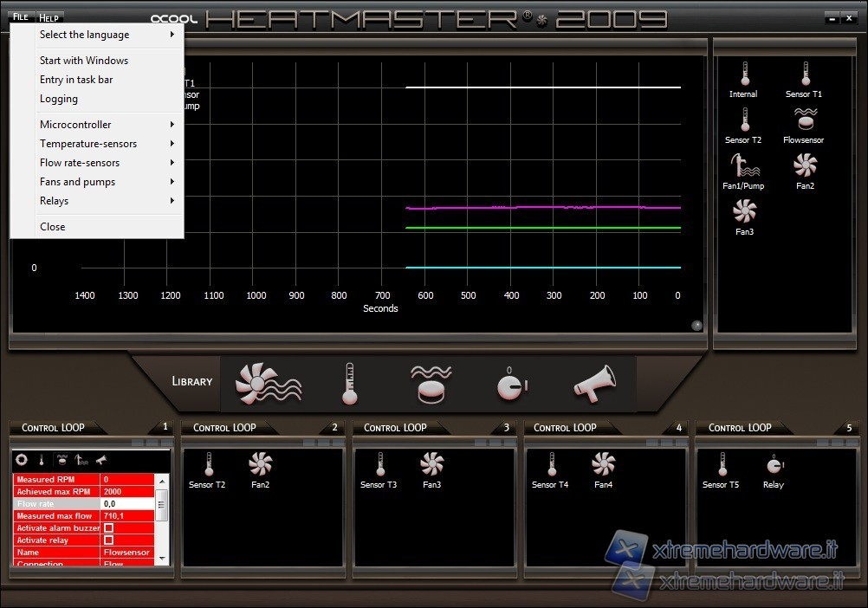Choose the flow sensor library icon
The height and width of the screenshot is (608, 868).
(x=431, y=383)
